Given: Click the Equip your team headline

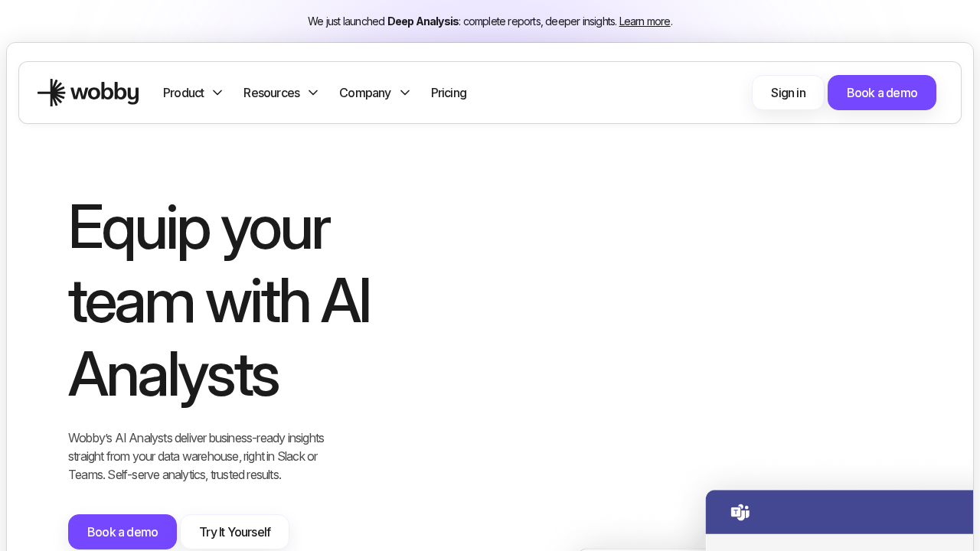Looking at the screenshot, I should [x=219, y=300].
